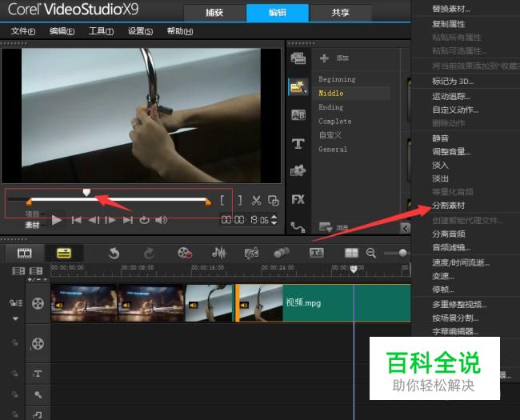Choose 静音 in context menu
The height and width of the screenshot is (420, 520).
(440, 138)
